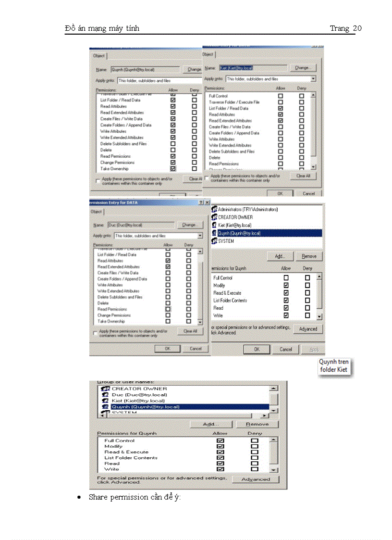Close the Permission Entry for DATA dialog
Screen dimensions: 392x540
point(207,203)
